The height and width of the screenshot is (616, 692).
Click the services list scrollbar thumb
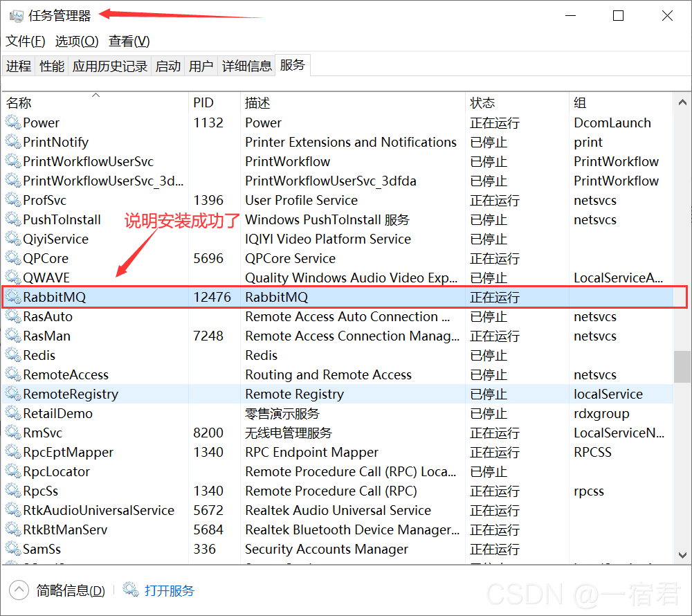pos(682,367)
